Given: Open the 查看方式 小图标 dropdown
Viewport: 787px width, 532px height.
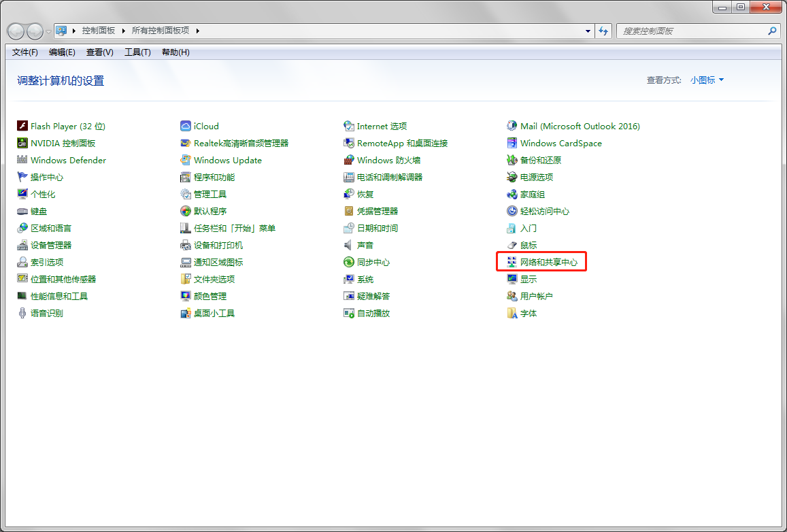Looking at the screenshot, I should [707, 80].
